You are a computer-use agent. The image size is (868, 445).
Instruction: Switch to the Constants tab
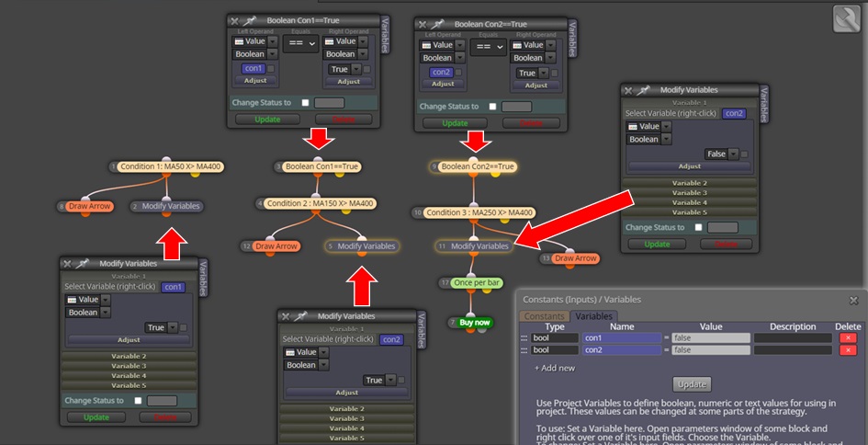pyautogui.click(x=544, y=316)
